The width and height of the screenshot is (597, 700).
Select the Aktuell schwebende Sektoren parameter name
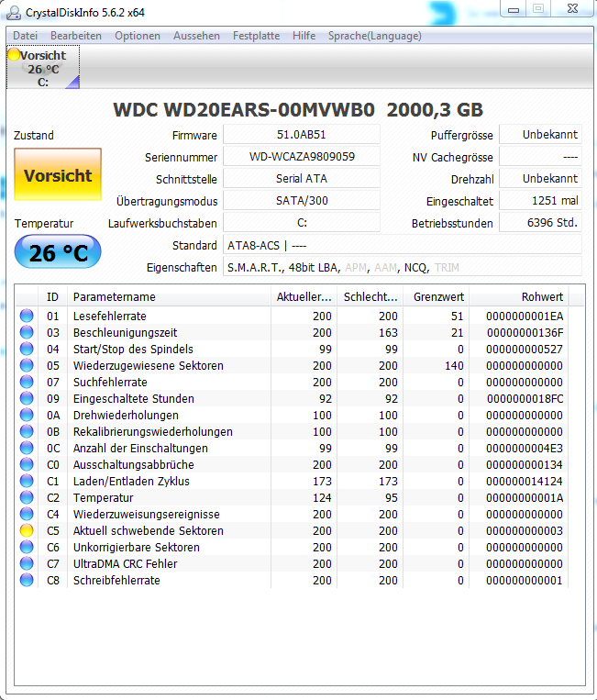click(149, 531)
